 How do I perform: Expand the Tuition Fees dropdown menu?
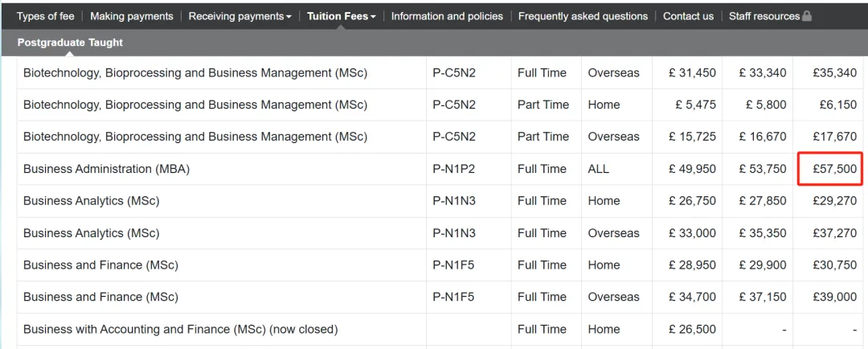[x=341, y=16]
